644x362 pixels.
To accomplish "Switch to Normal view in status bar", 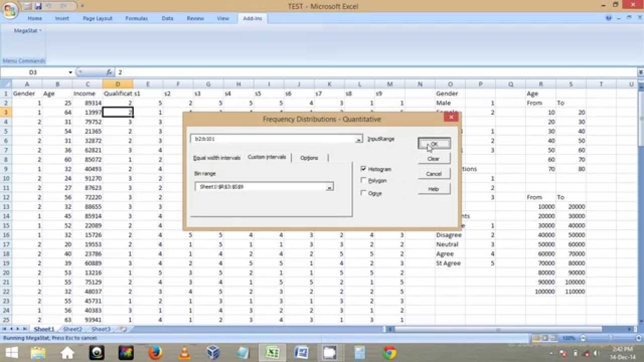I will 537,338.
